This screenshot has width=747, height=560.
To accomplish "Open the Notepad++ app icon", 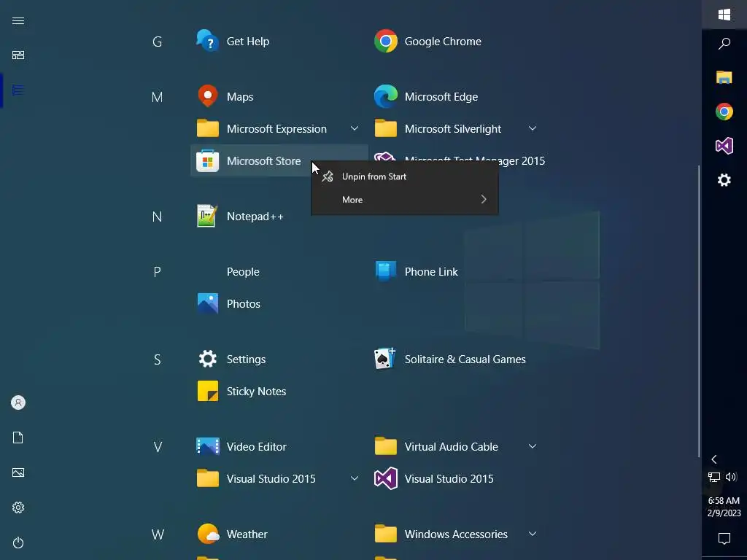I will [208, 216].
